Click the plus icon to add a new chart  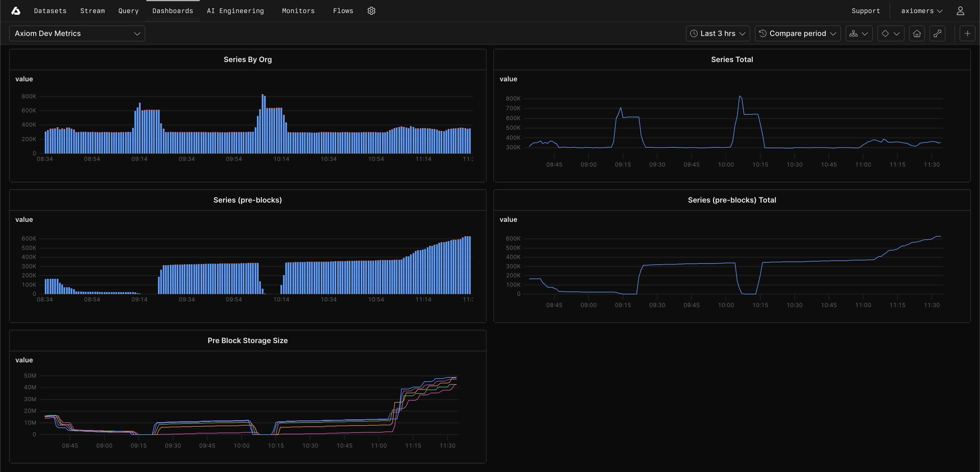[x=968, y=33]
